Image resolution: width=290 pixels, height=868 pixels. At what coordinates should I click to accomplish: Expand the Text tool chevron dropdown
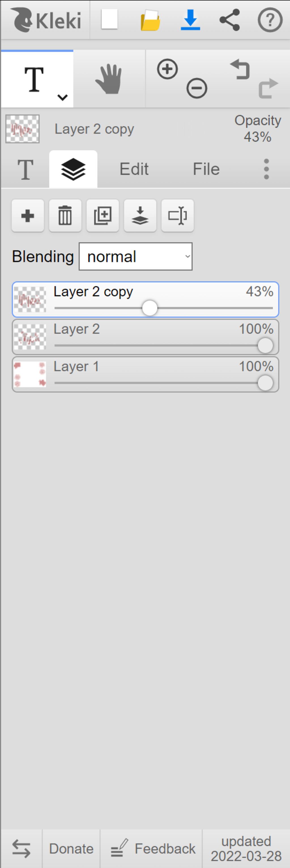pyautogui.click(x=62, y=97)
